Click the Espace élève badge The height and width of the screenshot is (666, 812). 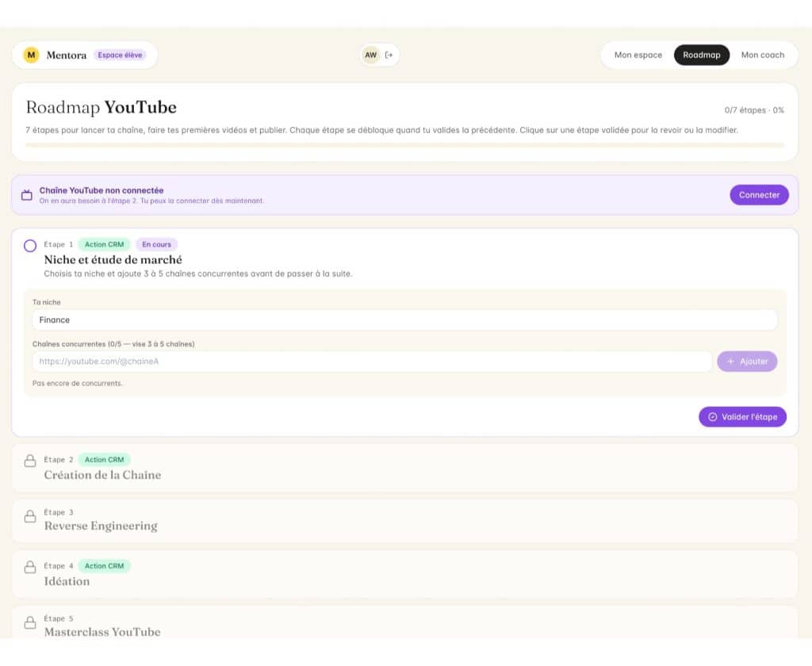120,55
